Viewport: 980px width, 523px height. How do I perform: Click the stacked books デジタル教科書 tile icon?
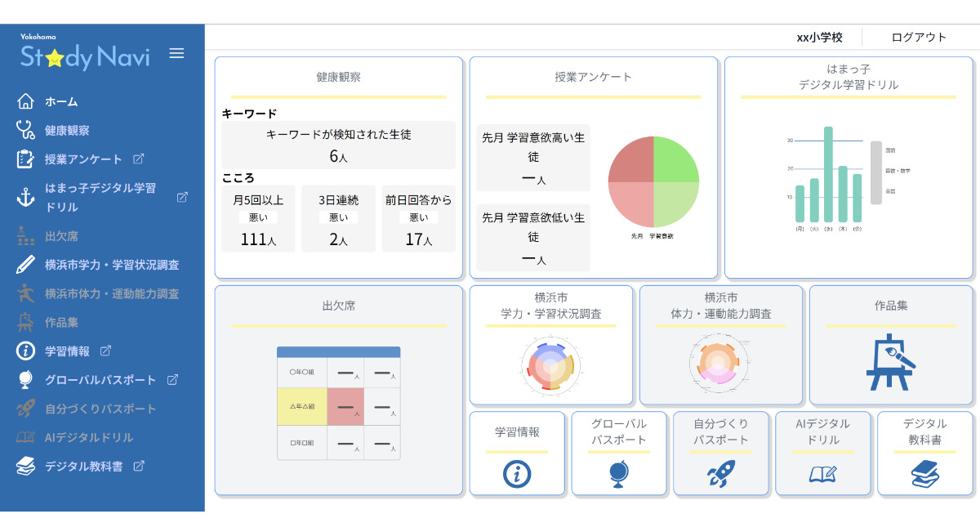point(924,474)
